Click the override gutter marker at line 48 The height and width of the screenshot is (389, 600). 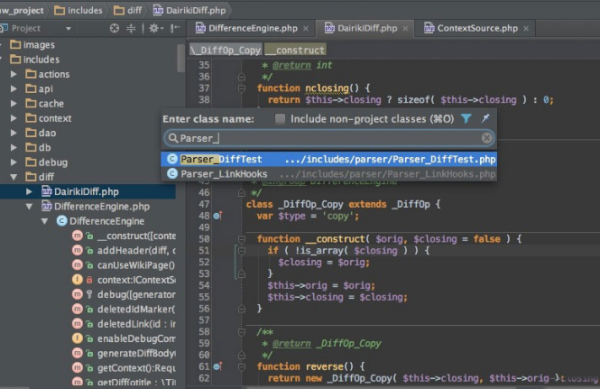tap(218, 216)
